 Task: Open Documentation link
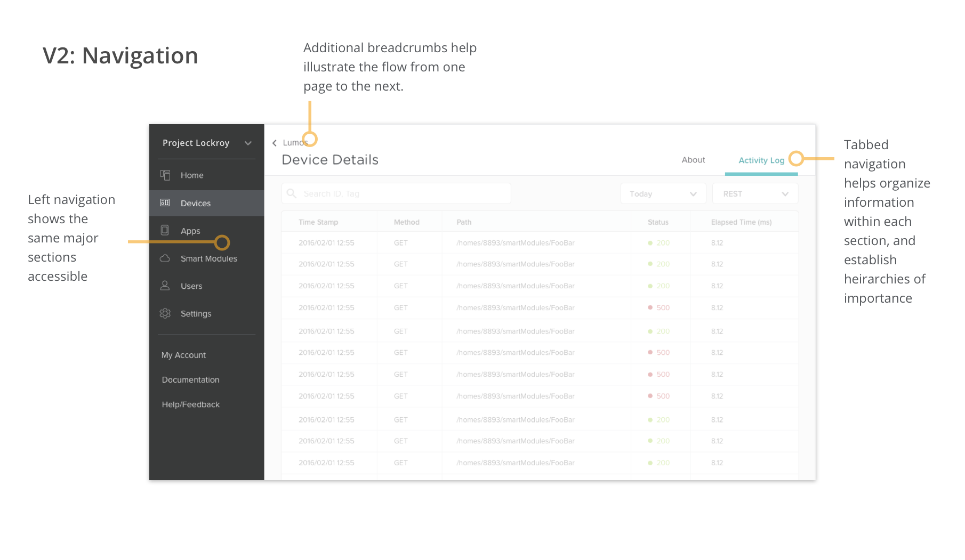click(x=190, y=380)
